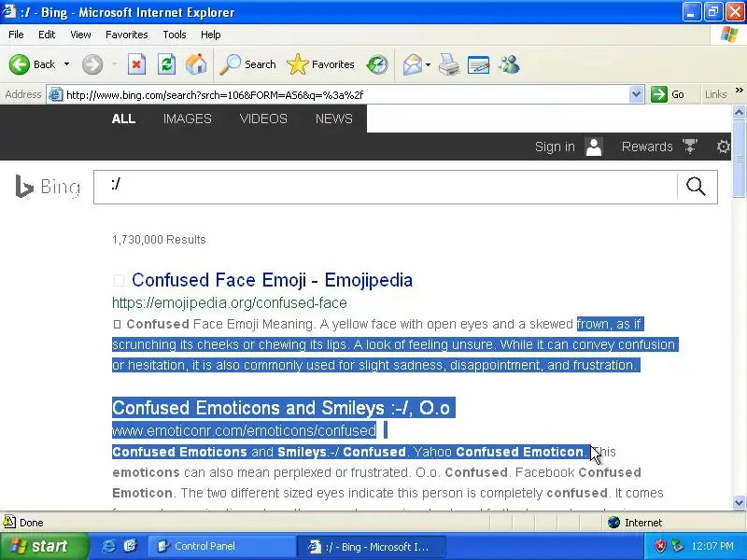Open the Help menu
The image size is (747, 560).
[x=211, y=35]
